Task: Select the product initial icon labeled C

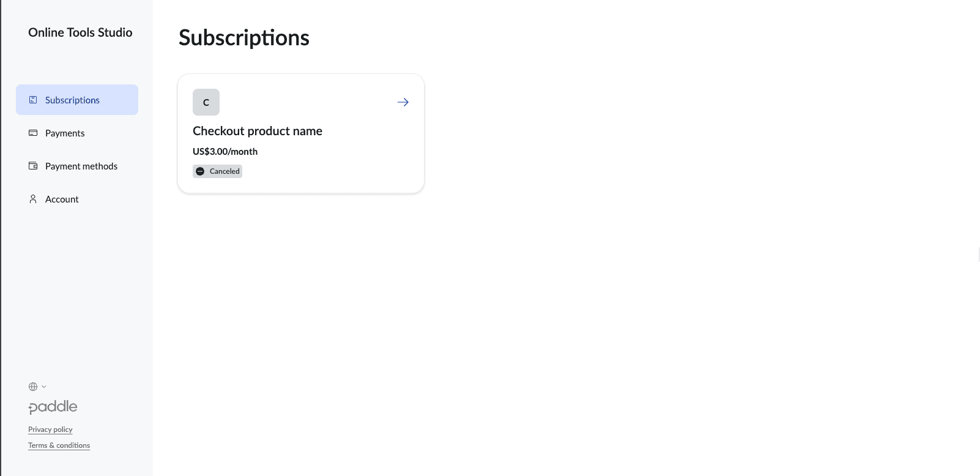Action: click(x=206, y=102)
